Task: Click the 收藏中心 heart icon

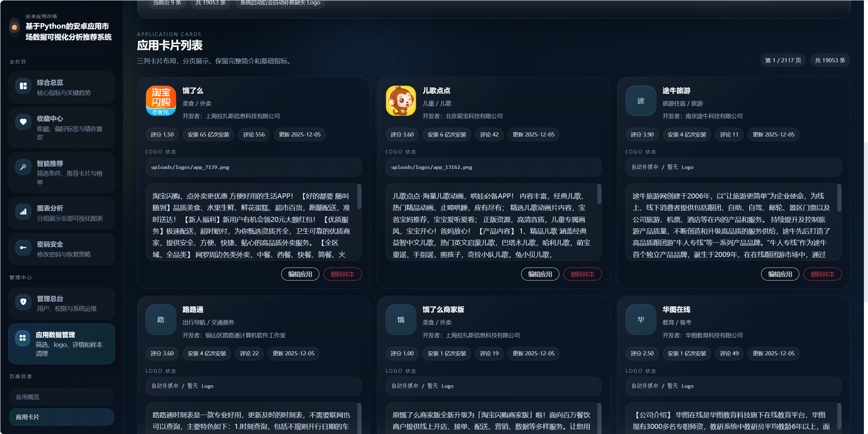Action: [23, 122]
